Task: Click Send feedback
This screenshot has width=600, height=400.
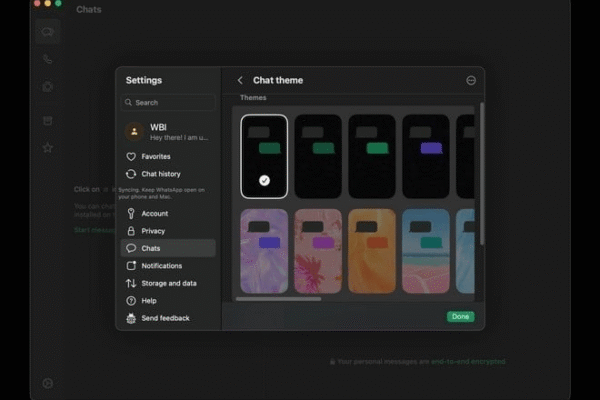Action: 168,318
